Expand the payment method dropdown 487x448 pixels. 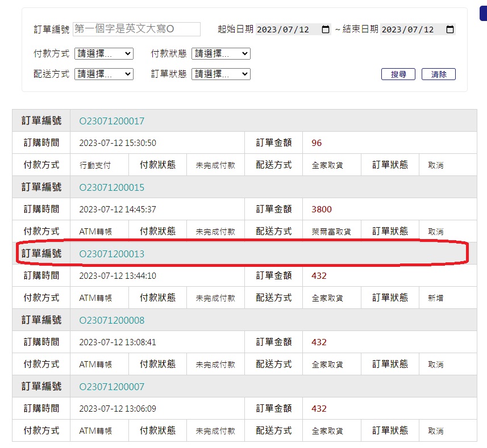103,54
